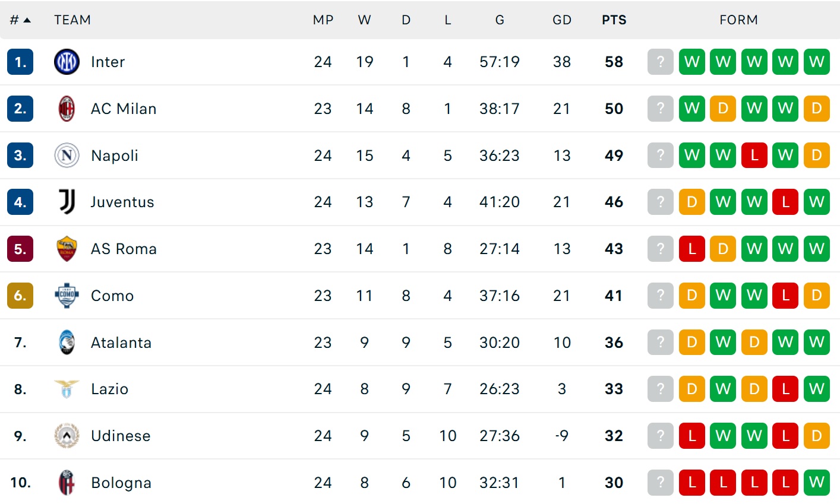The height and width of the screenshot is (504, 840).
Task: Select the AS Roma crest icon
Action: [67, 249]
